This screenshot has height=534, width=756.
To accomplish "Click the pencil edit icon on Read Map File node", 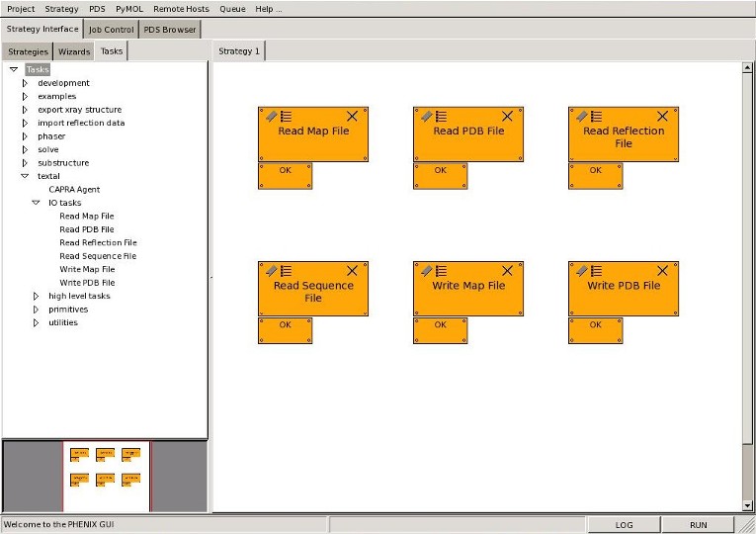I will coord(269,116).
